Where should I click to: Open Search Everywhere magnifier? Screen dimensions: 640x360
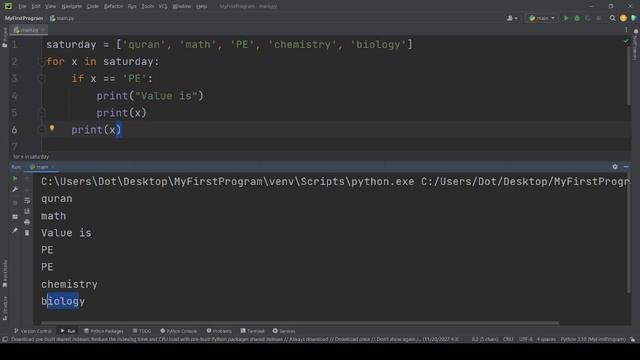click(612, 18)
